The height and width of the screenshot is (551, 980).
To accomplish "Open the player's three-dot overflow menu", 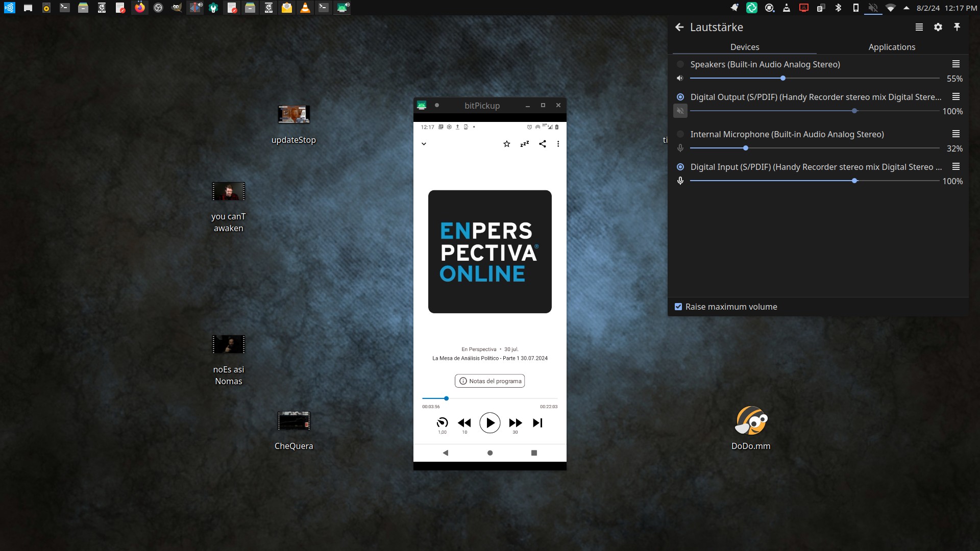I will click(x=558, y=144).
